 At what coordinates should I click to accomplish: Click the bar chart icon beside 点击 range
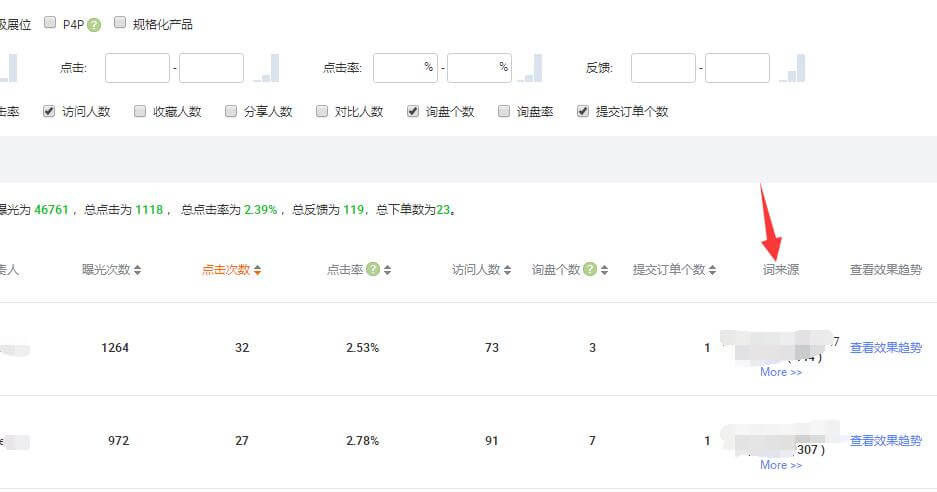click(x=267, y=68)
